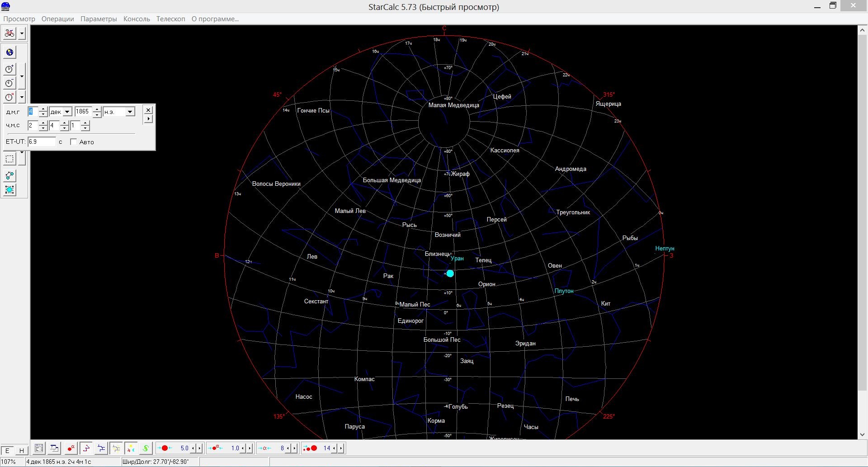Screen dimensions: 868x467
Task: Click the Орион constellation label
Action: pyautogui.click(x=487, y=284)
